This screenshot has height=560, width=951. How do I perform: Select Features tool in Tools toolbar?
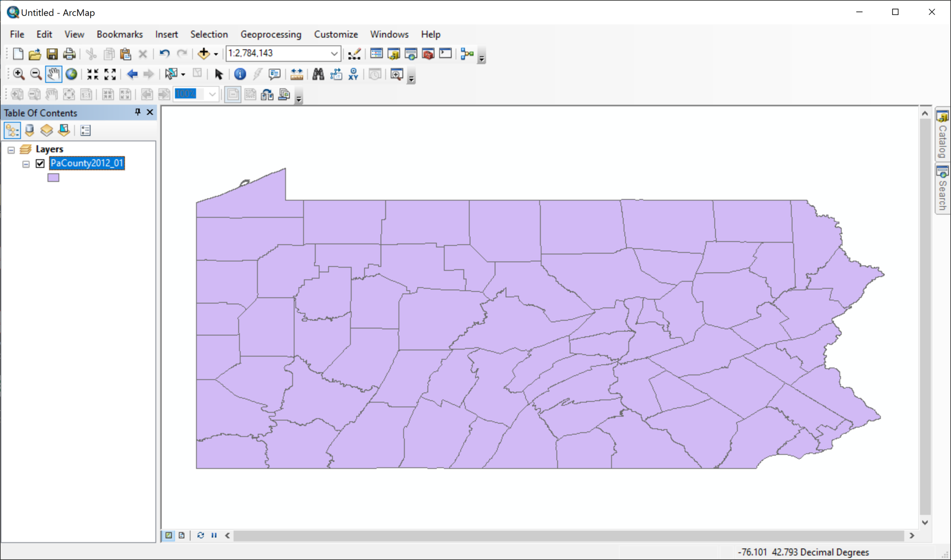pyautogui.click(x=171, y=74)
